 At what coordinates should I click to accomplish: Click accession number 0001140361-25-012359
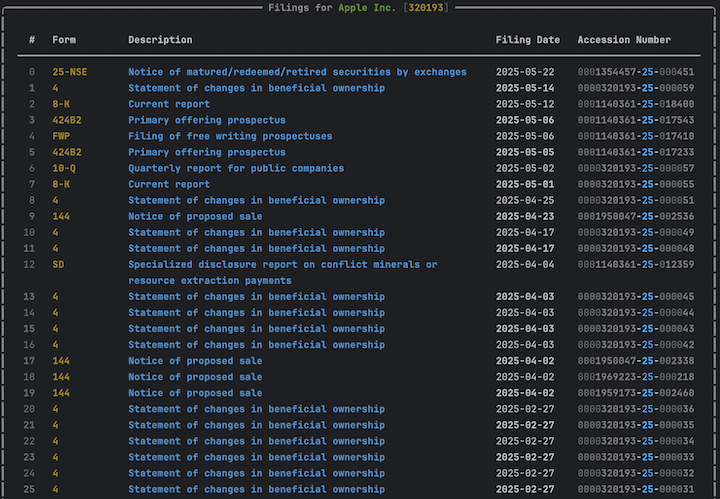[636, 265]
